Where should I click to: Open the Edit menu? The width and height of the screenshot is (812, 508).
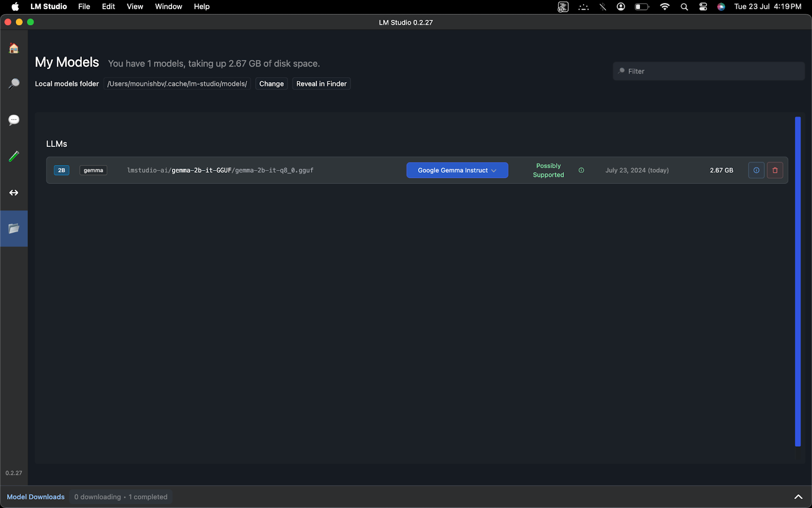pos(109,7)
